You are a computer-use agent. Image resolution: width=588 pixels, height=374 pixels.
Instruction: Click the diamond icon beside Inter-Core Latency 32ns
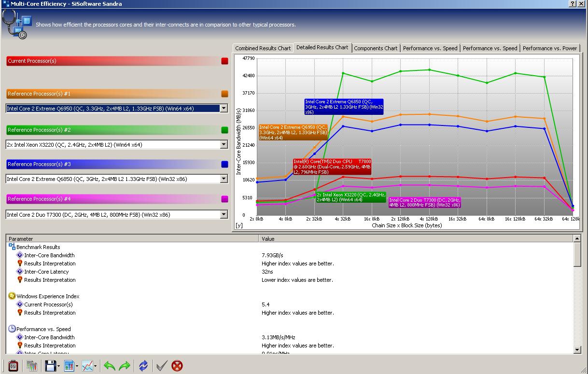(20, 271)
